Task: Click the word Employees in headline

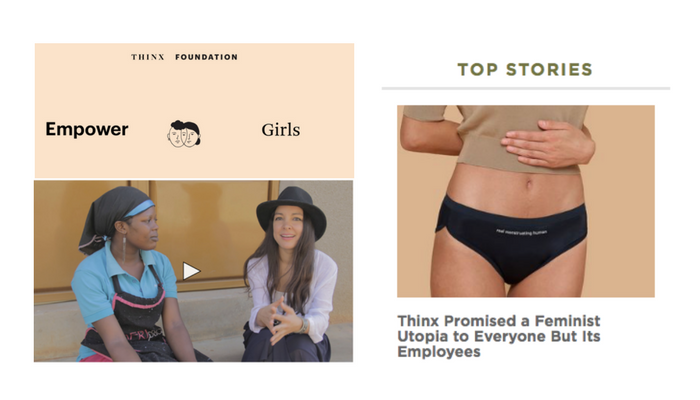Action: point(439,352)
